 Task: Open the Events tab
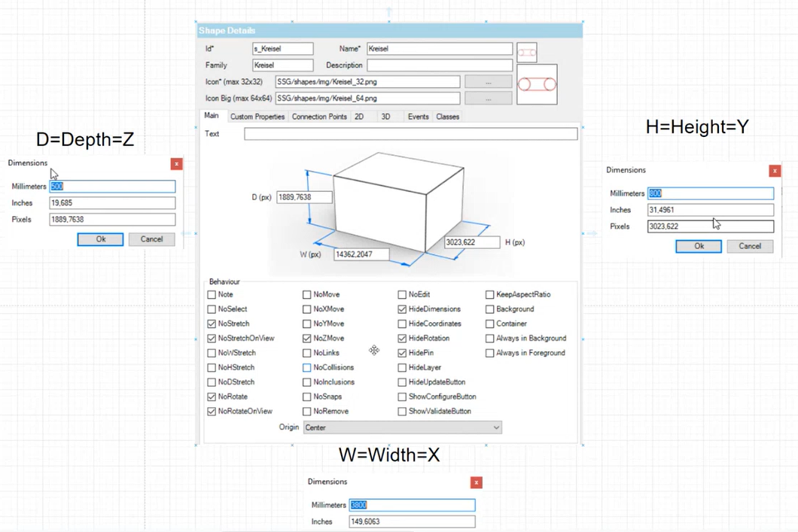coord(419,117)
